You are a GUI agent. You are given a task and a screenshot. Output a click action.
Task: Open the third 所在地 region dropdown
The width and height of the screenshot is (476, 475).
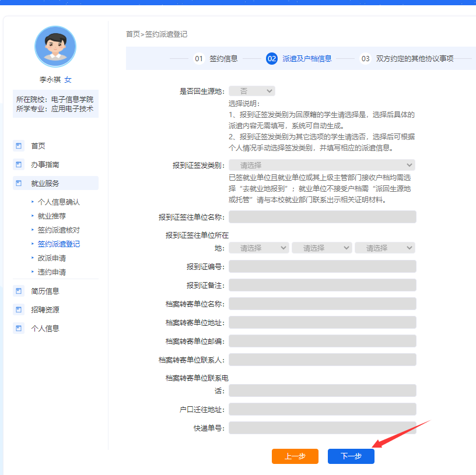384,248
